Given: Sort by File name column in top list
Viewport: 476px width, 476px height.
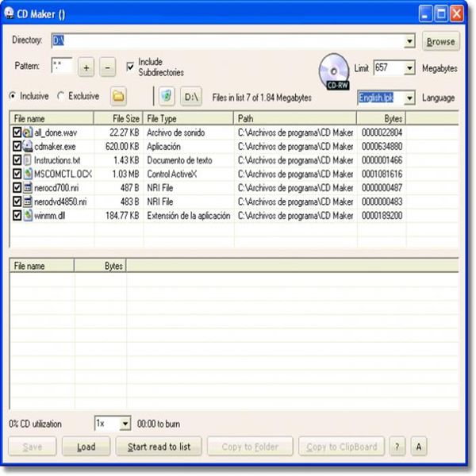Looking at the screenshot, I should (x=52, y=118).
